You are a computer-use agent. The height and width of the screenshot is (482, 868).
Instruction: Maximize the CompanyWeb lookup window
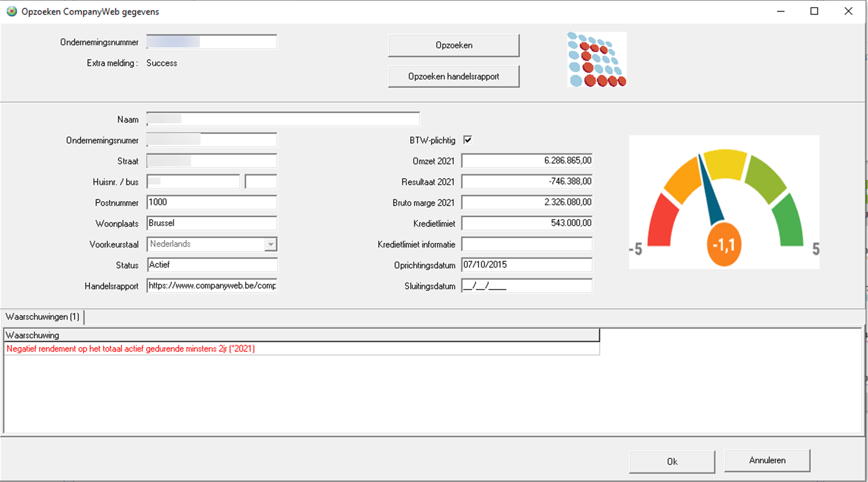pyautogui.click(x=814, y=11)
